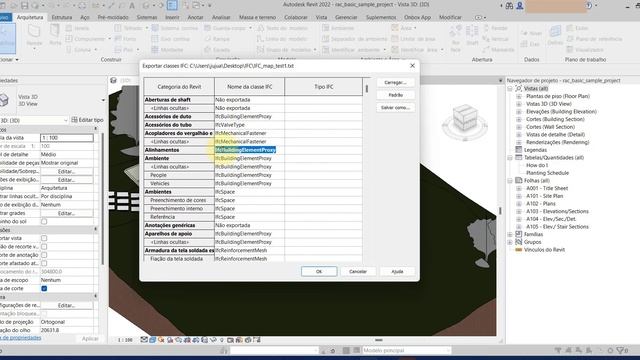Choose the Rampa tool
This screenshot has width=640, height=360.
pos(217,39)
